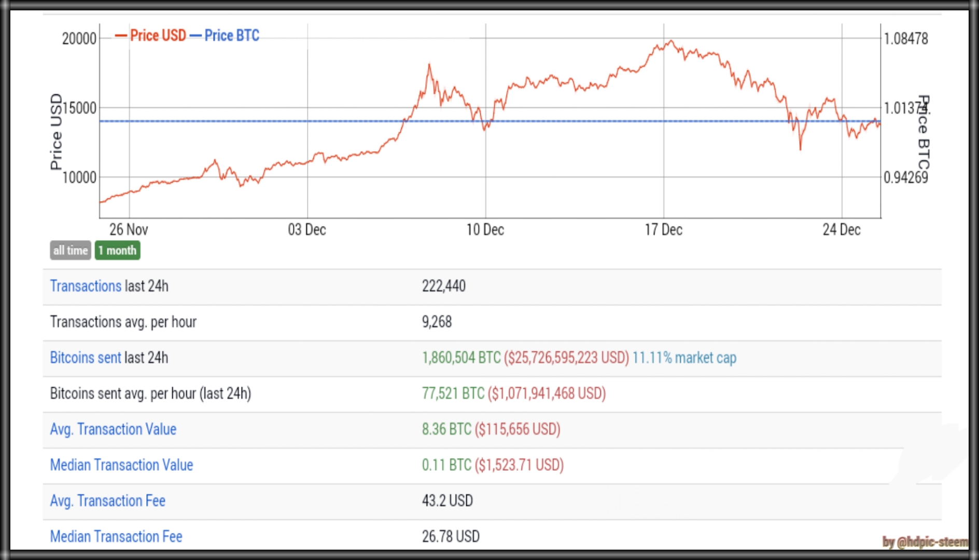Open the Avg. Transaction Fee link
The width and height of the screenshot is (979, 560).
point(107,501)
